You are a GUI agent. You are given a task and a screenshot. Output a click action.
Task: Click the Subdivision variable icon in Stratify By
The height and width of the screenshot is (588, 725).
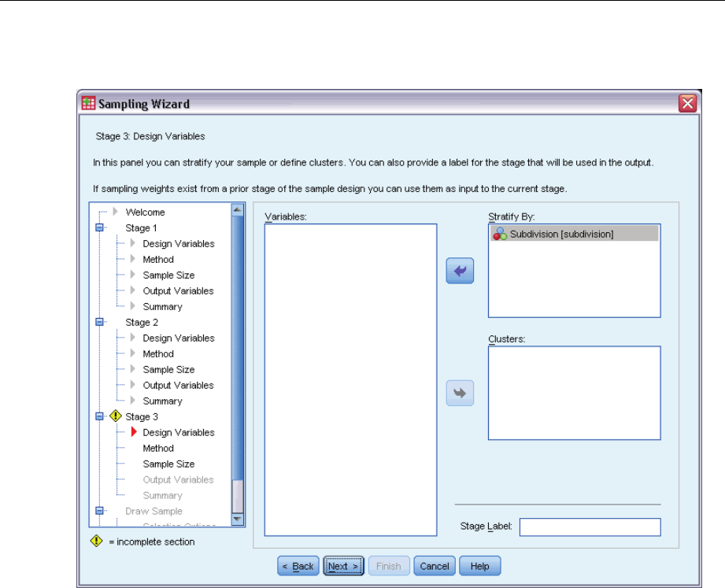500,234
